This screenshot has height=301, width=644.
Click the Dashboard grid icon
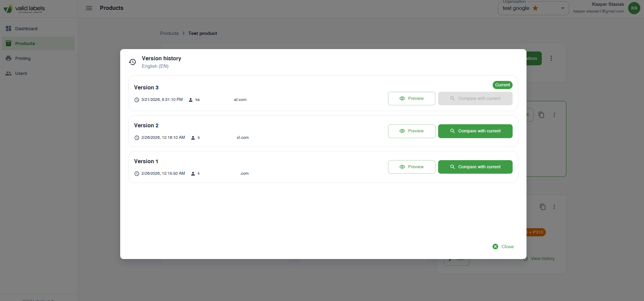click(8, 28)
